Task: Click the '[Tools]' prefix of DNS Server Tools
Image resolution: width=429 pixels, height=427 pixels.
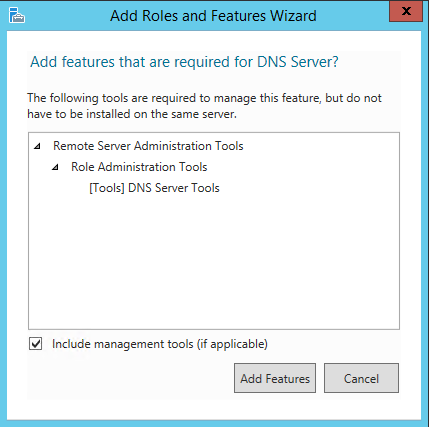Action: tap(107, 188)
